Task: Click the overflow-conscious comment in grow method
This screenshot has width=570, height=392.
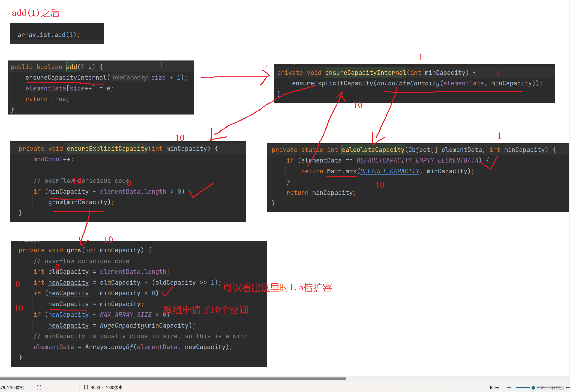Action: coord(81,261)
